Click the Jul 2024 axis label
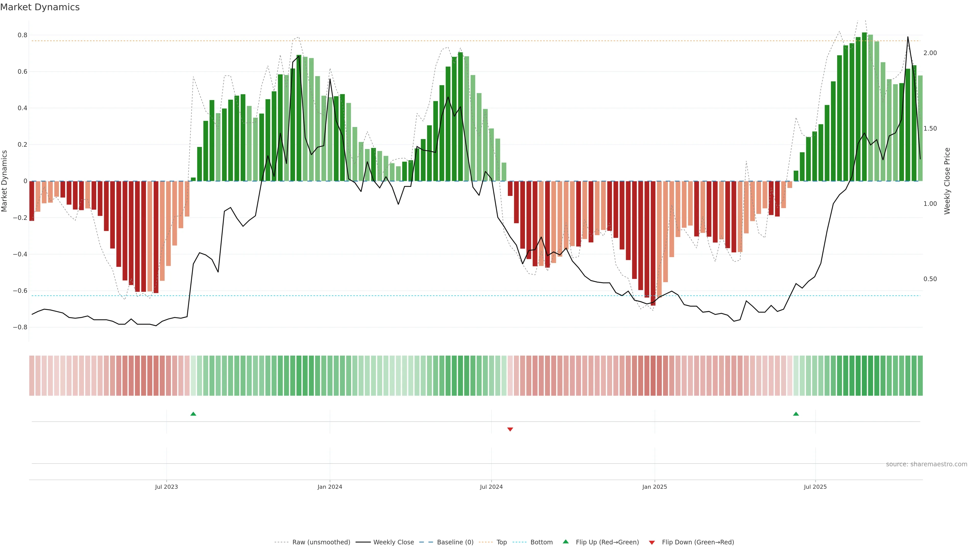Image resolution: width=980 pixels, height=551 pixels. 491,487
